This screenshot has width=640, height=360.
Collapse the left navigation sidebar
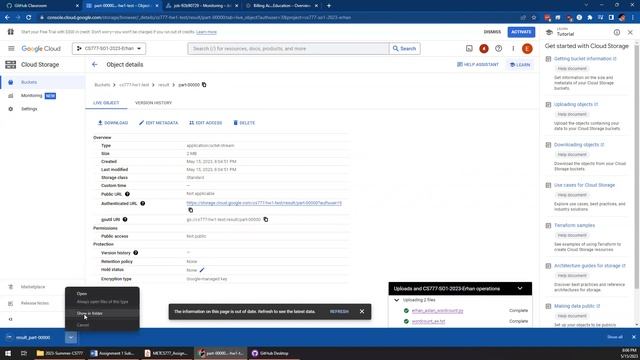pos(11,319)
